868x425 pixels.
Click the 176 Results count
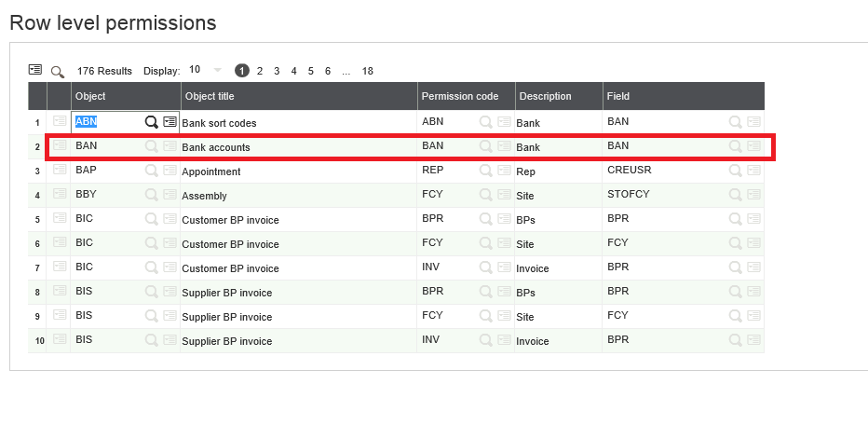(x=104, y=71)
